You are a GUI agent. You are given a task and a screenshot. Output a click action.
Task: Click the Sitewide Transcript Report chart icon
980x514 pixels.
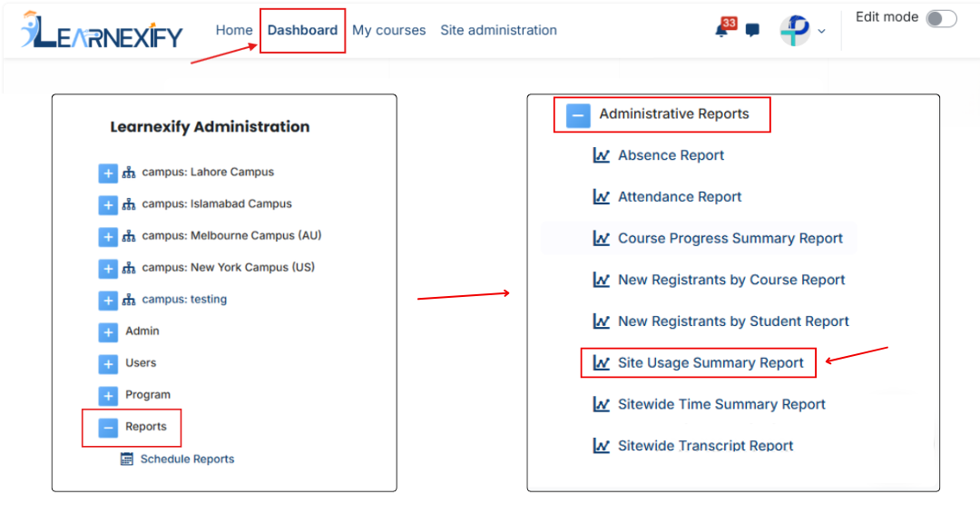pyautogui.click(x=602, y=446)
